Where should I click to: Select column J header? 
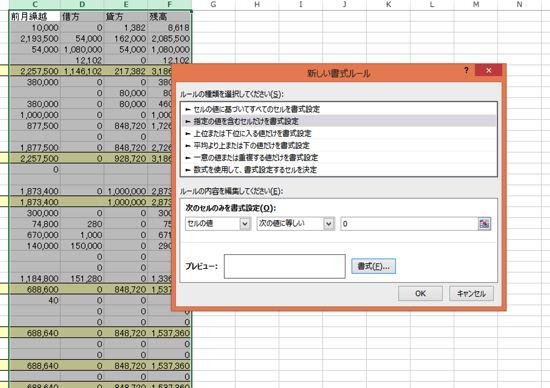point(344,5)
